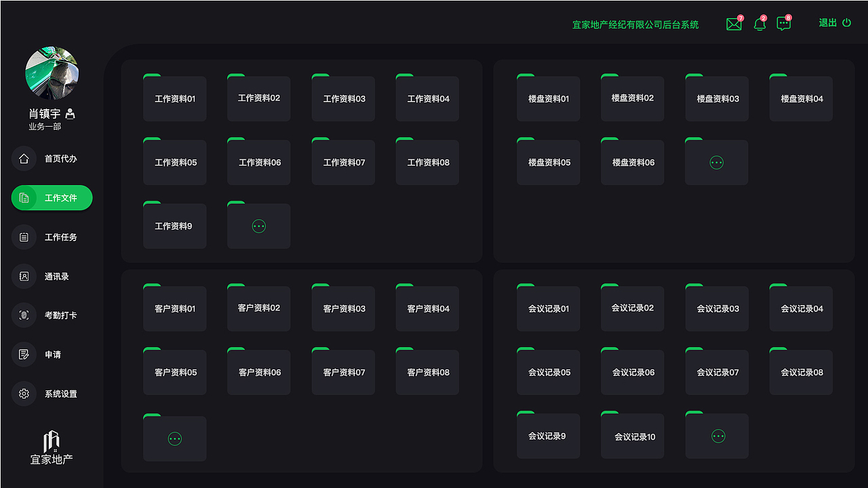Viewport: 868px width, 488px height.
Task: Open the mail envelope icon in header
Action: [734, 24]
